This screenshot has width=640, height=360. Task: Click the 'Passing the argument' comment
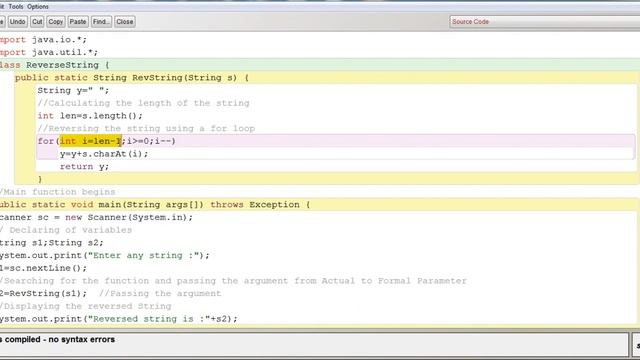tap(160, 293)
